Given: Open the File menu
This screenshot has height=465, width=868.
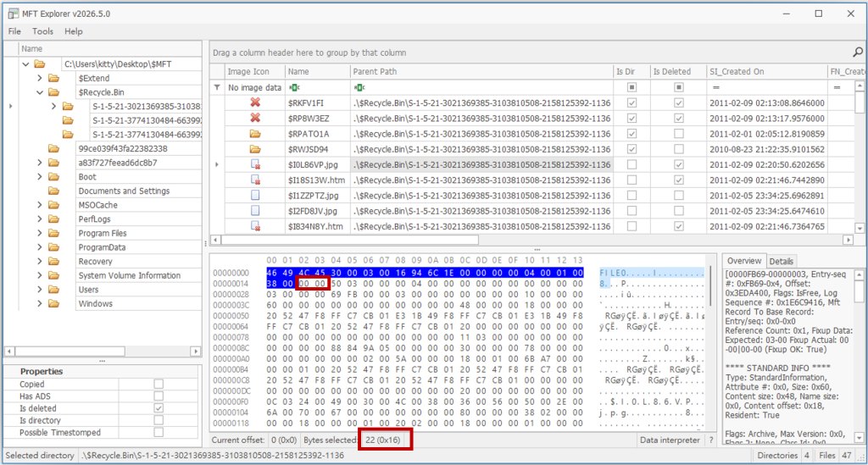Looking at the screenshot, I should click(x=14, y=31).
